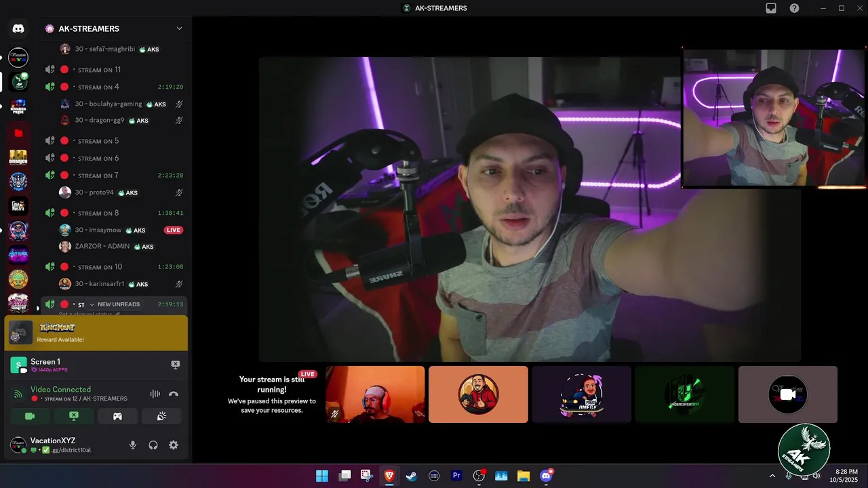Expand AK-STREAMERS server menu

coord(179,28)
